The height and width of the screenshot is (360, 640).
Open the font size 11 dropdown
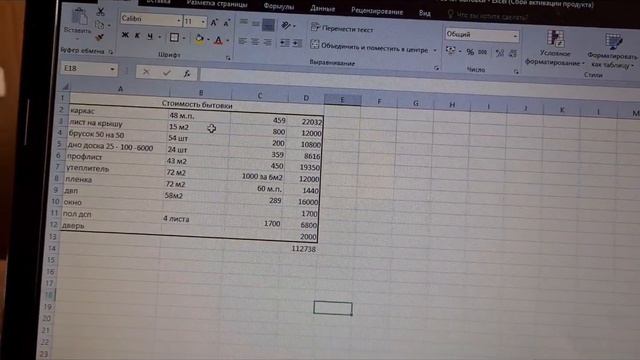(203, 21)
